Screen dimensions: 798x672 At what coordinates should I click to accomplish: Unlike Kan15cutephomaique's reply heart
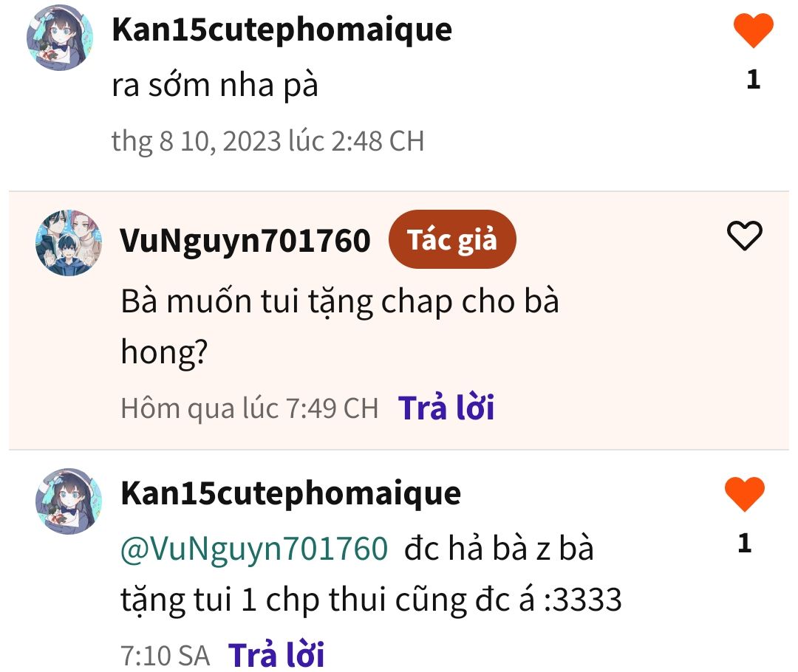pos(745,494)
